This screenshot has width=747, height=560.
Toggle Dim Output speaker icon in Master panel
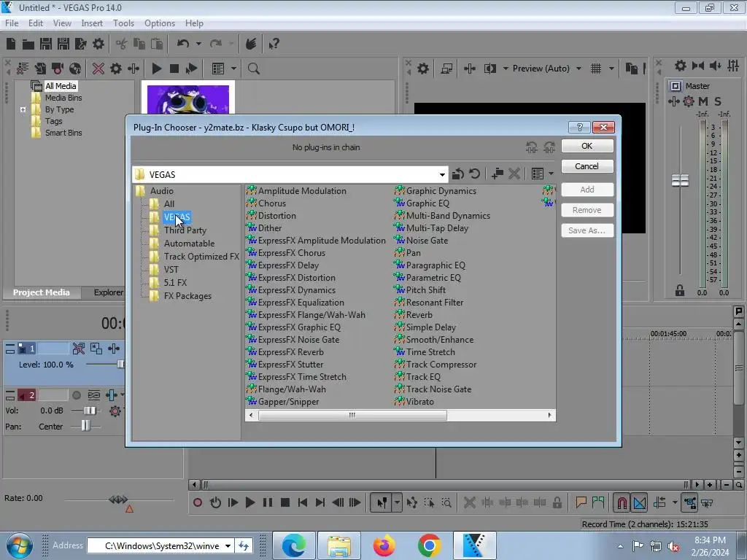715,66
